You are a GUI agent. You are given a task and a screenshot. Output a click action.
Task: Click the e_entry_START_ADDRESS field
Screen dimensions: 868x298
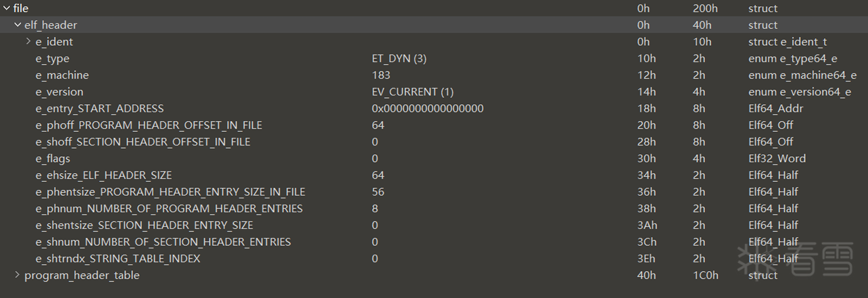100,109
